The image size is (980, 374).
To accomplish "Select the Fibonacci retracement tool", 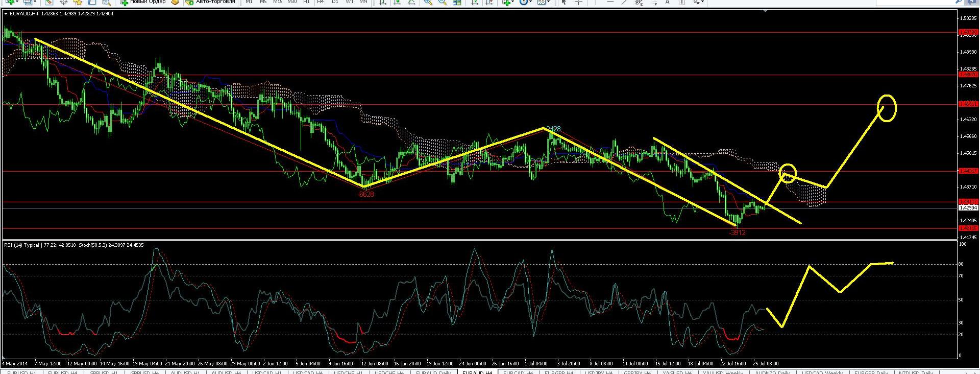I will click(653, 2).
